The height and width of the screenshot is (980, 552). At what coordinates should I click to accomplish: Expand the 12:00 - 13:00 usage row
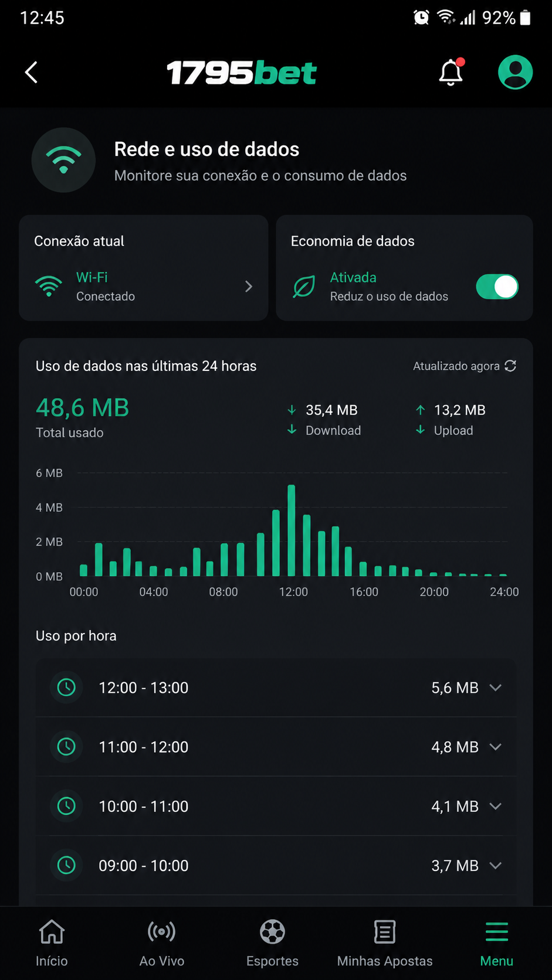coord(276,688)
